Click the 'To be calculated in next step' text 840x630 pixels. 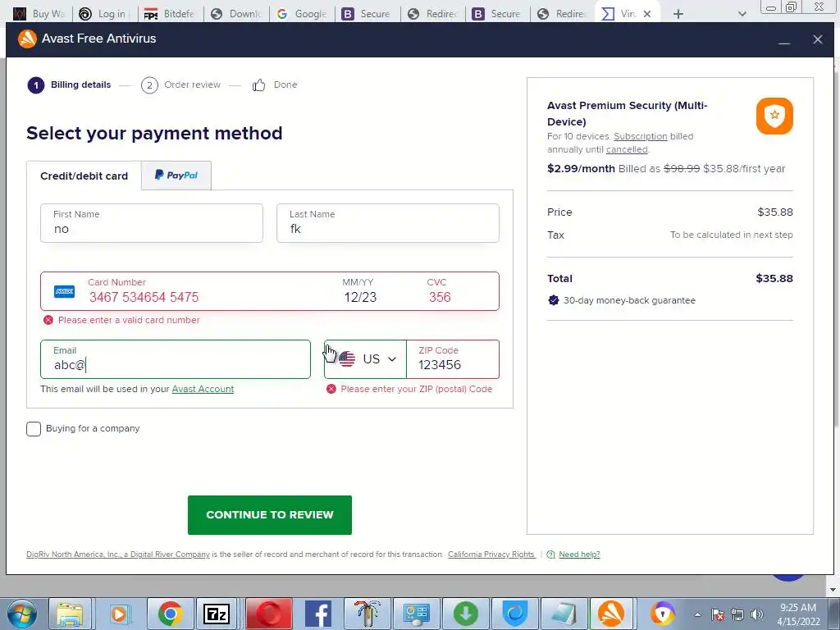click(731, 235)
